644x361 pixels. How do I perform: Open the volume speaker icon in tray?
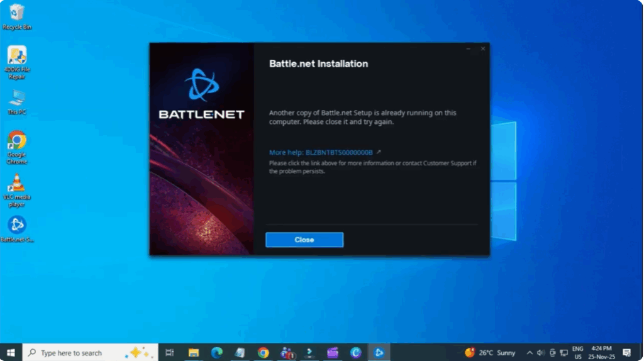pyautogui.click(x=540, y=353)
